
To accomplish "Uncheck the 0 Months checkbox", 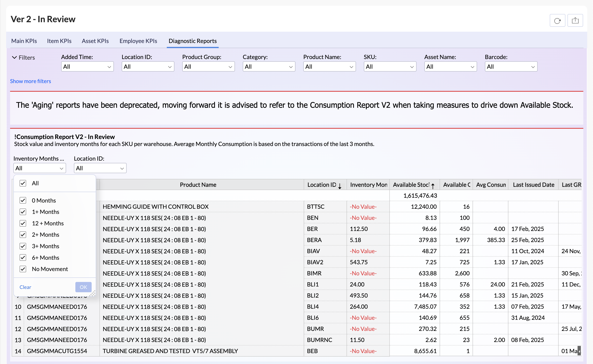I will pyautogui.click(x=23, y=200).
